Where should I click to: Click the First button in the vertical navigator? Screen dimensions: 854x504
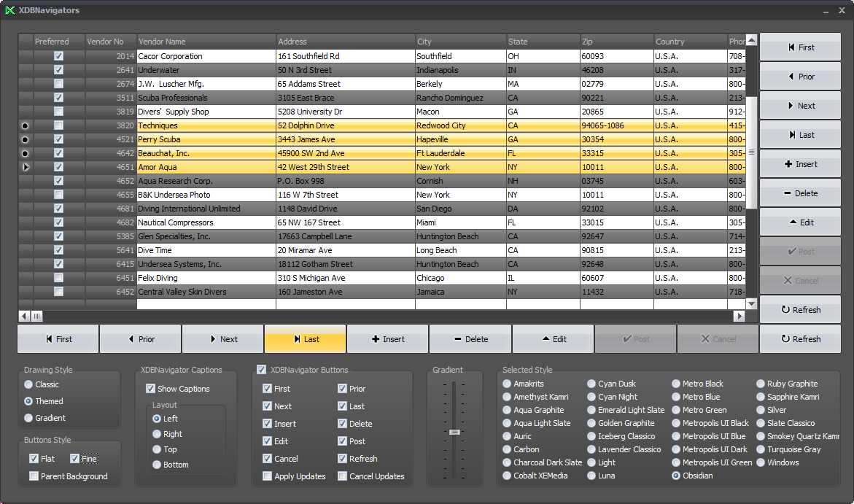click(x=800, y=47)
